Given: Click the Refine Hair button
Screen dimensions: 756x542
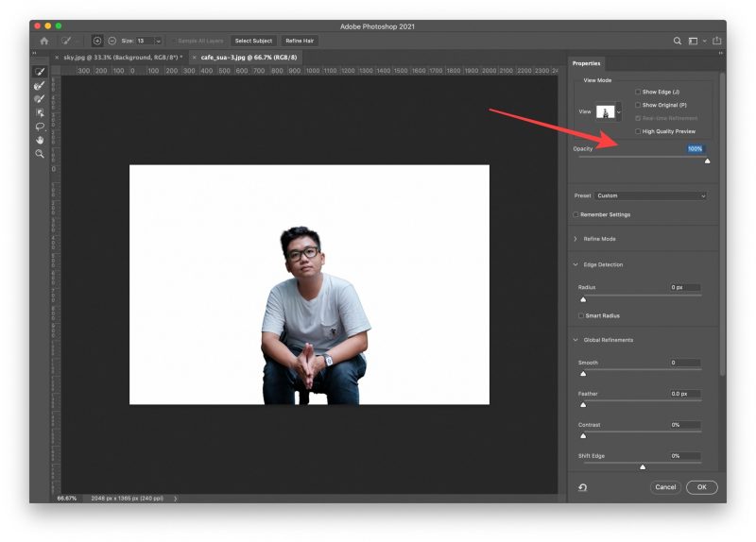Looking at the screenshot, I should pos(300,41).
